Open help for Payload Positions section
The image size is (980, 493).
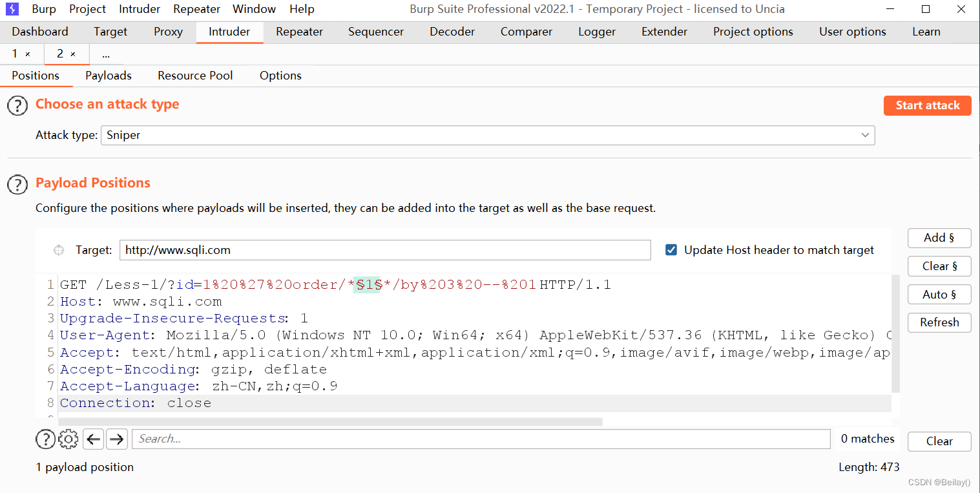tap(17, 185)
